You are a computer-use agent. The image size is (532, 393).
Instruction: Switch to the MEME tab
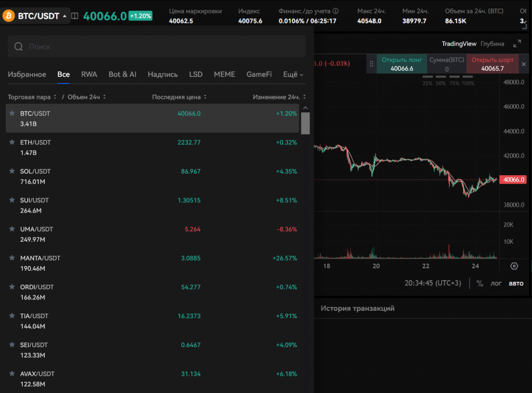pyautogui.click(x=224, y=74)
